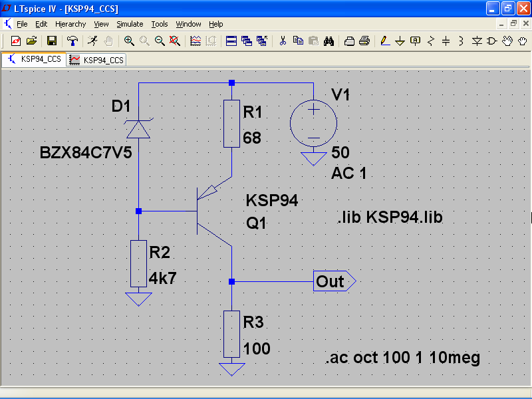This screenshot has width=532, height=399.
Task: Click the R1 resistor value 68
Action: click(x=252, y=138)
